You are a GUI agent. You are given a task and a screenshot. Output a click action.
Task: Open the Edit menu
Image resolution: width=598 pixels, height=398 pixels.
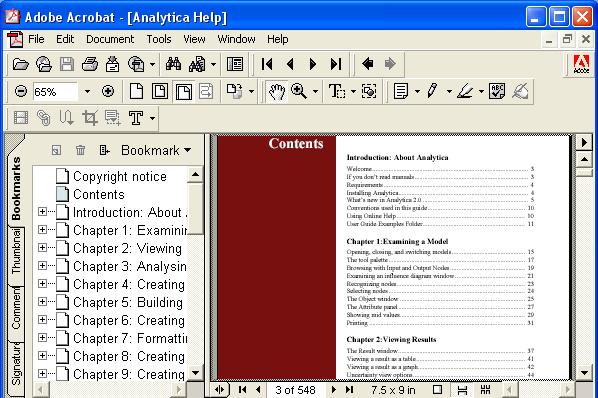click(65, 39)
